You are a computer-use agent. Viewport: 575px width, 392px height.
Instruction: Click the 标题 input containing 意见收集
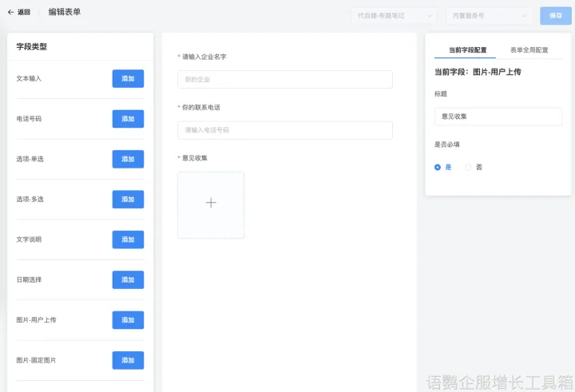pos(498,117)
